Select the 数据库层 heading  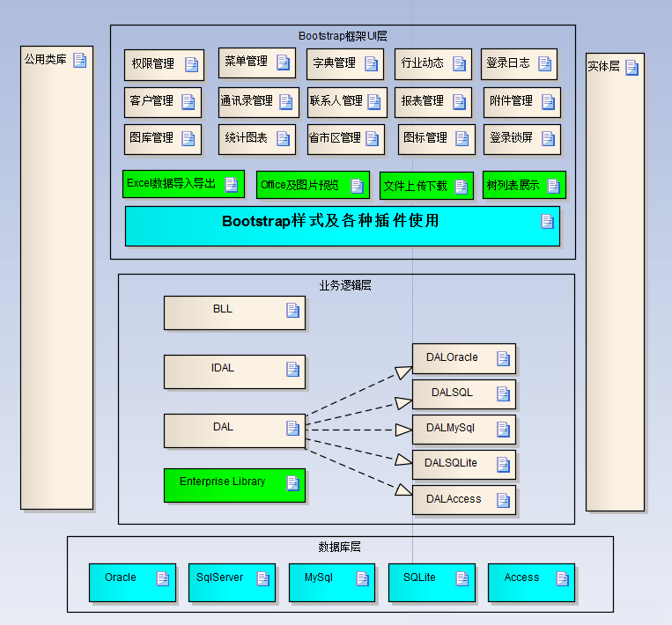coord(339,547)
